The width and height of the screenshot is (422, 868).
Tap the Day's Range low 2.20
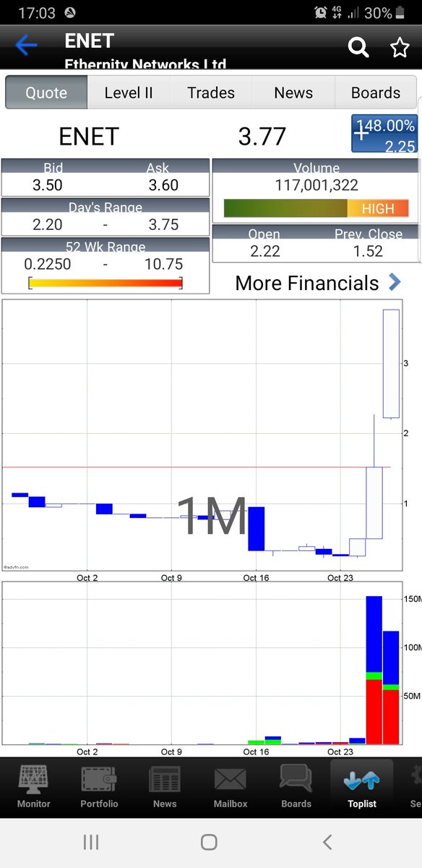point(48,224)
